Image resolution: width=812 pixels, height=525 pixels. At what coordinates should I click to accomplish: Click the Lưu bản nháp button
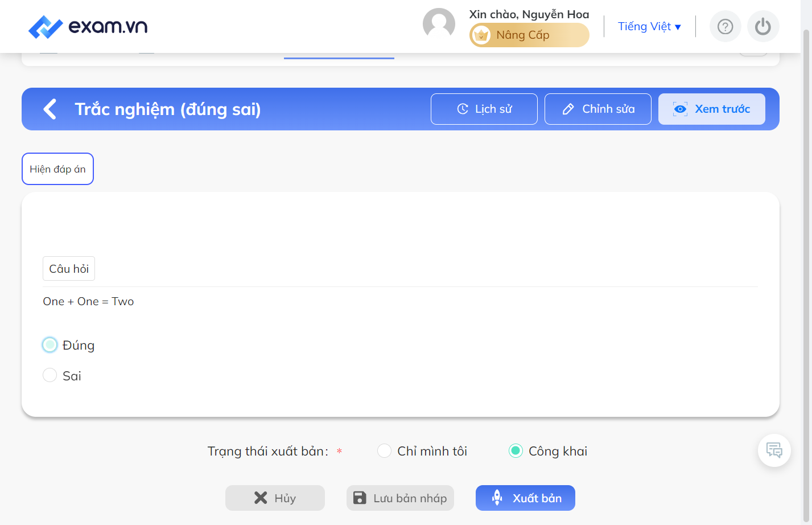point(400,498)
